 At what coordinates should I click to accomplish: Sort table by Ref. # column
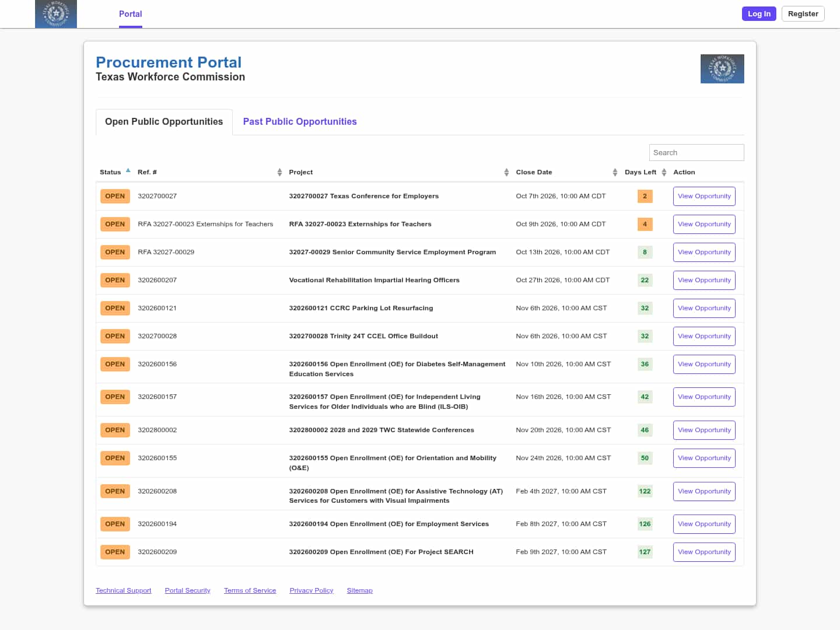pyautogui.click(x=279, y=172)
